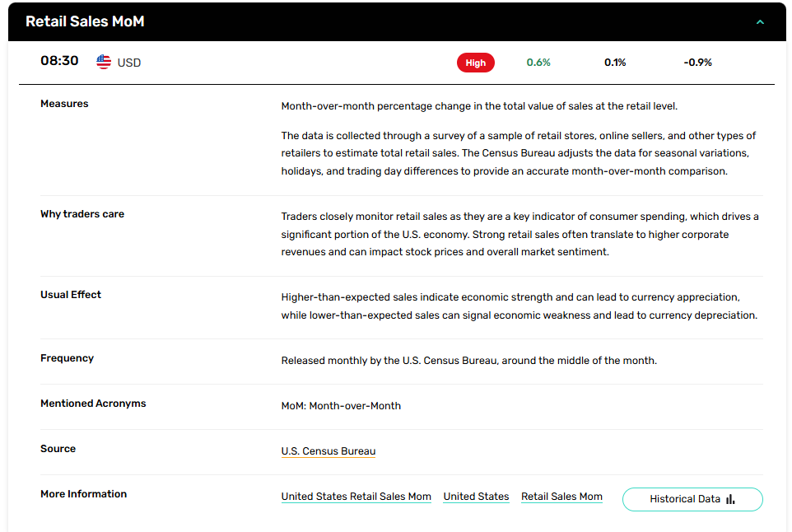The height and width of the screenshot is (532, 792).
Task: Collapse the Retail Sales MoM panel chevron
Action: pos(760,22)
